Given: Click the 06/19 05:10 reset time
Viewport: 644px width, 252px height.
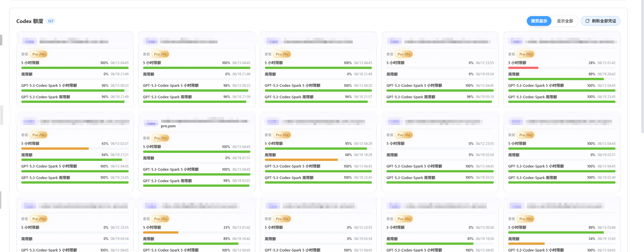Looking at the screenshot, I should point(485,97).
